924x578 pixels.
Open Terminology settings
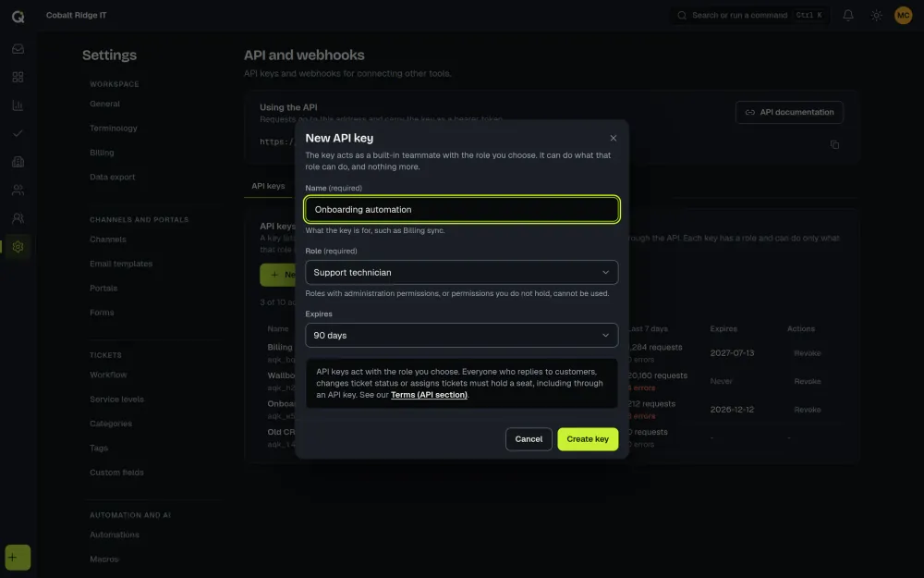(x=113, y=128)
